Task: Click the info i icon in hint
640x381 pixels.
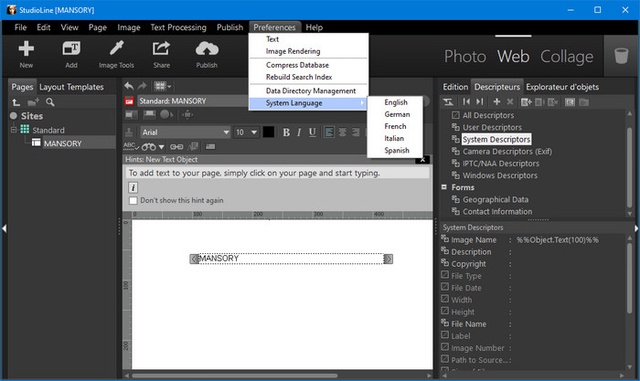Action: click(x=133, y=187)
